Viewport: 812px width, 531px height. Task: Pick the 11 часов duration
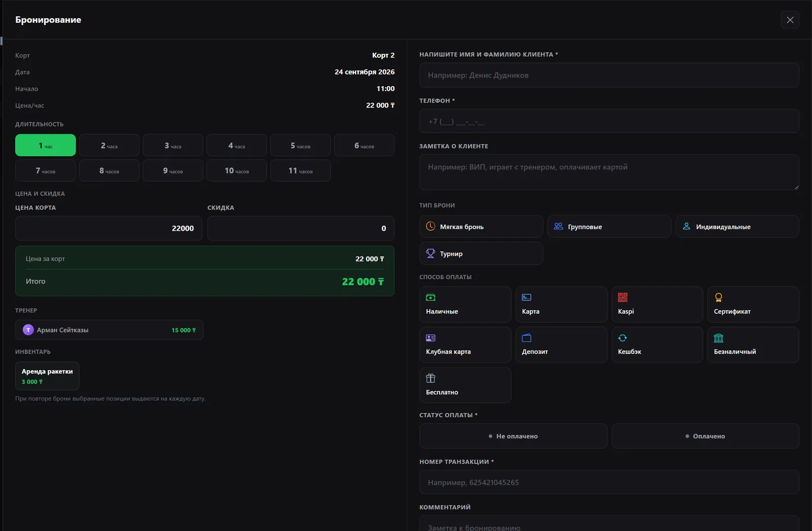pyautogui.click(x=300, y=170)
